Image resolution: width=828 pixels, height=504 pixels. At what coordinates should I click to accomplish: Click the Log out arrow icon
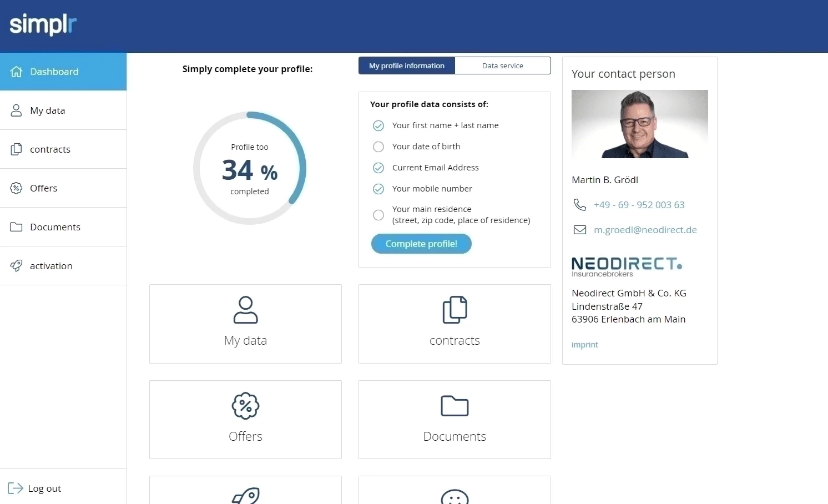point(16,488)
